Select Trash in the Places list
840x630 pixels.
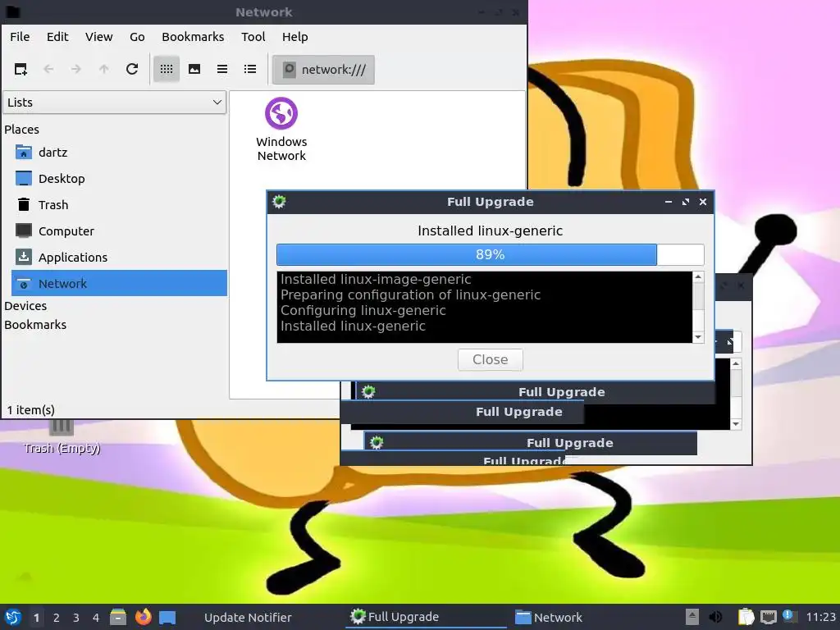119,205
